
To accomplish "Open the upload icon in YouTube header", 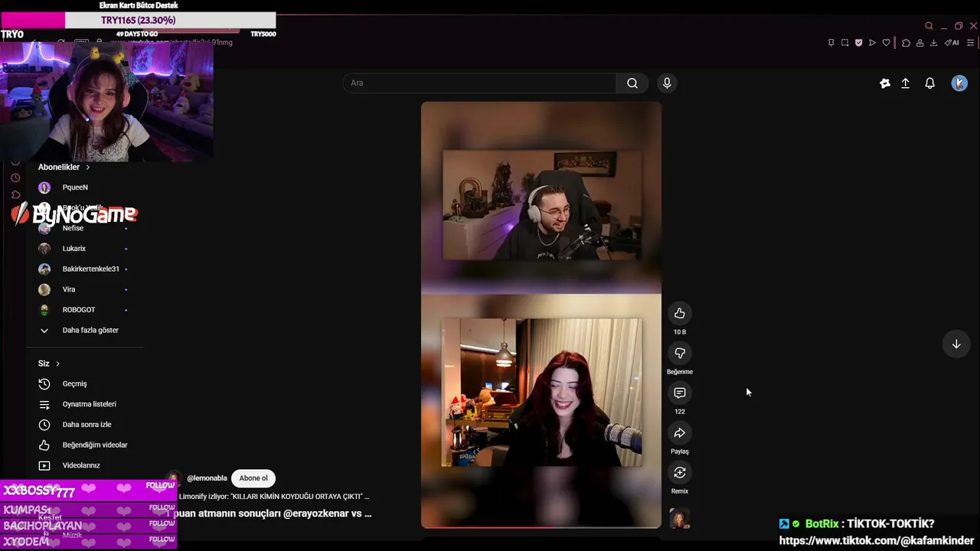I will coord(905,83).
